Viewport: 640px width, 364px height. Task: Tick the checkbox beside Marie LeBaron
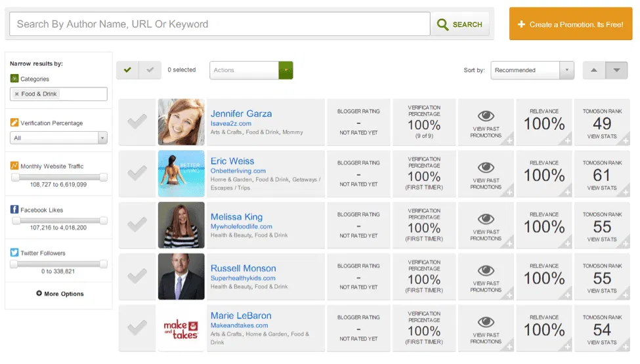137,328
